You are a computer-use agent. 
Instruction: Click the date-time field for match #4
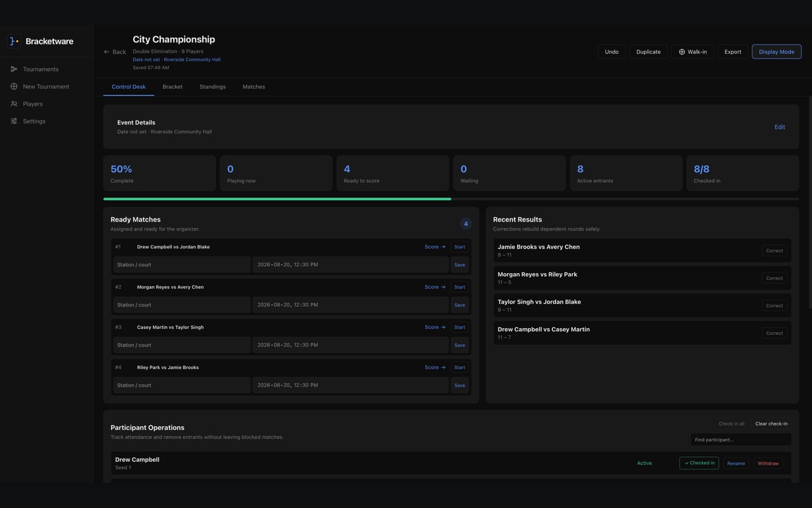pyautogui.click(x=351, y=385)
